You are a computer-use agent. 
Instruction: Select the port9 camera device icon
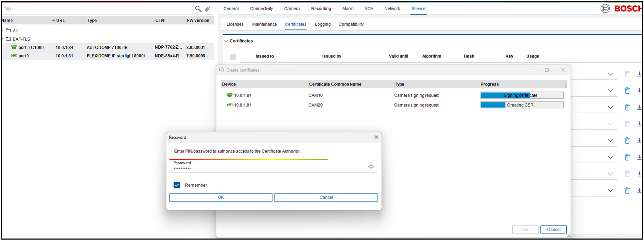(14, 56)
